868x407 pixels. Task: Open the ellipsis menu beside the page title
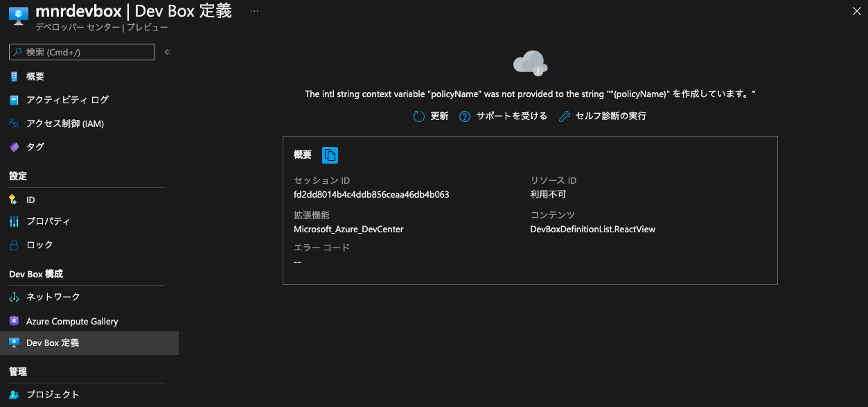click(254, 12)
